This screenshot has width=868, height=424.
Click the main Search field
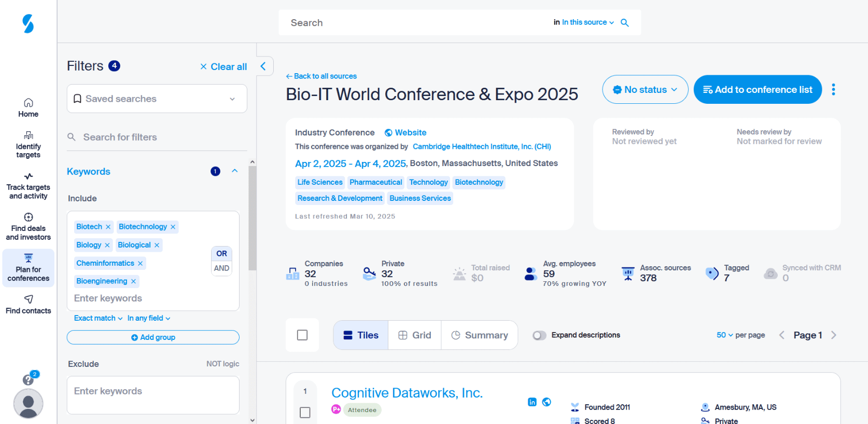coord(415,23)
